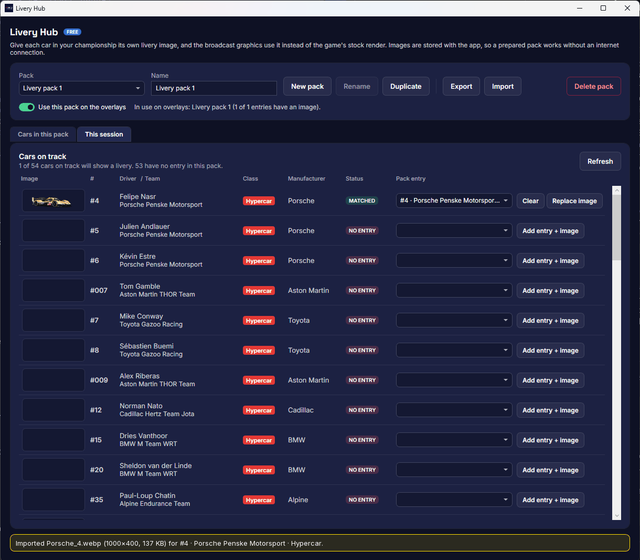Viewport: 640px width, 560px height.
Task: Open pack entry dropdown for Dries Vanthoor
Action: (454, 440)
